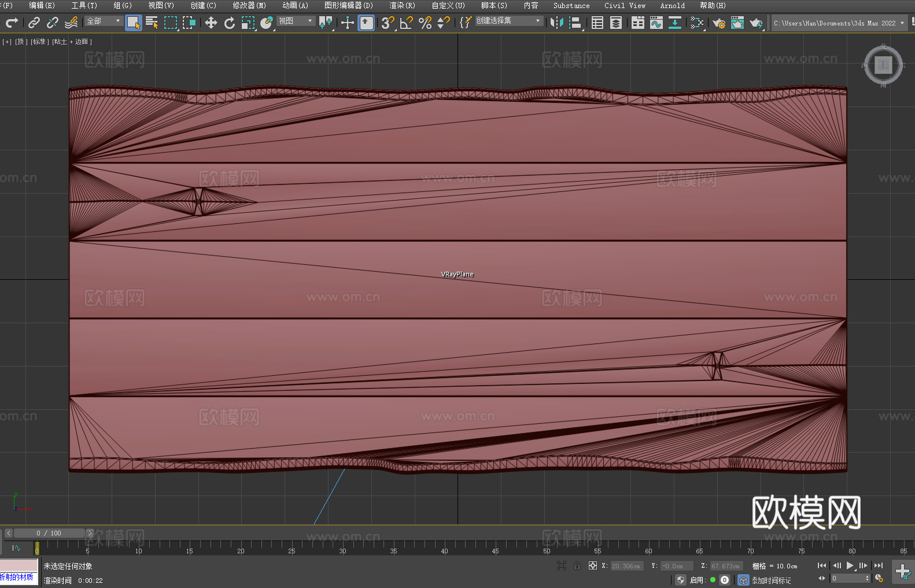Screen dimensions: 915x588
Task: Open the 修改器(M) menu
Action: coord(249,5)
